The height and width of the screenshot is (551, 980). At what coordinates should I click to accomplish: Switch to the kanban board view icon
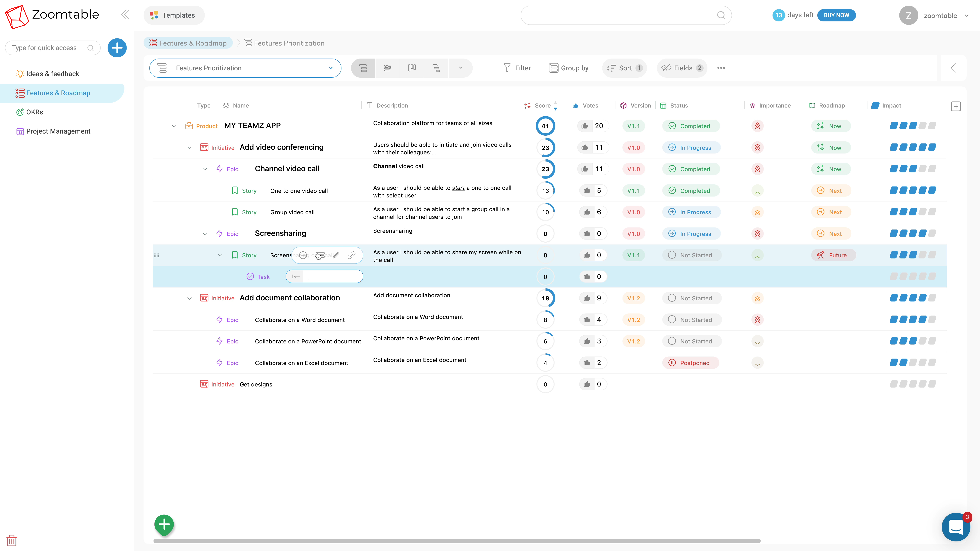[412, 68]
